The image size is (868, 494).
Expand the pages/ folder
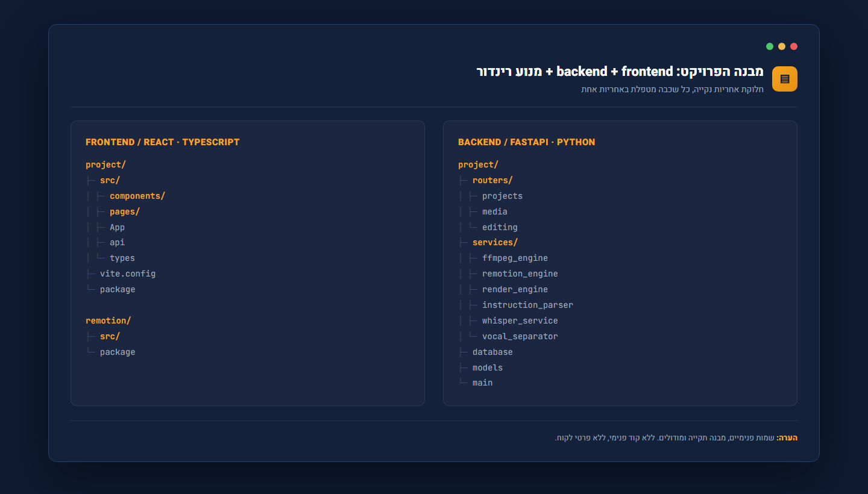click(x=125, y=211)
